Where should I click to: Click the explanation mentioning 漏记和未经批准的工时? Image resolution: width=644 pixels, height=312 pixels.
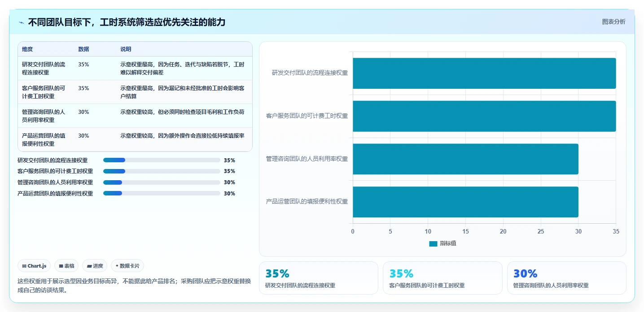tap(182, 92)
